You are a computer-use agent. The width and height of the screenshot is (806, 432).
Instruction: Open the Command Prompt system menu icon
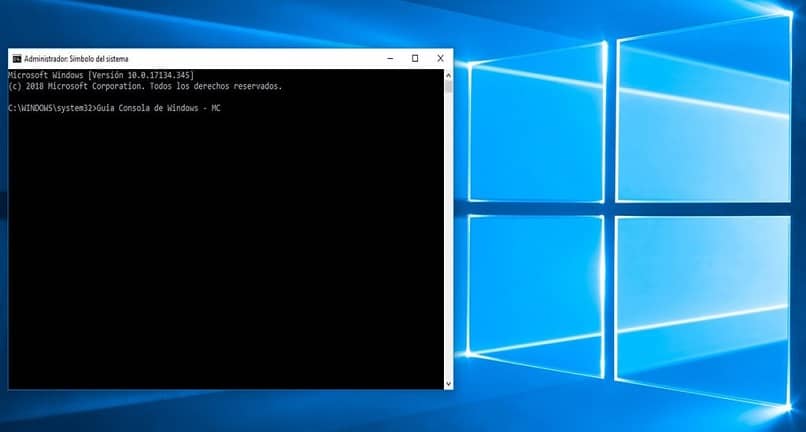click(16, 59)
